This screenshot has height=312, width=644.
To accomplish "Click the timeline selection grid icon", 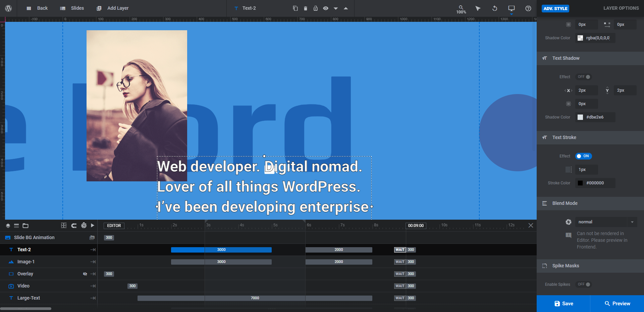I will (64, 225).
